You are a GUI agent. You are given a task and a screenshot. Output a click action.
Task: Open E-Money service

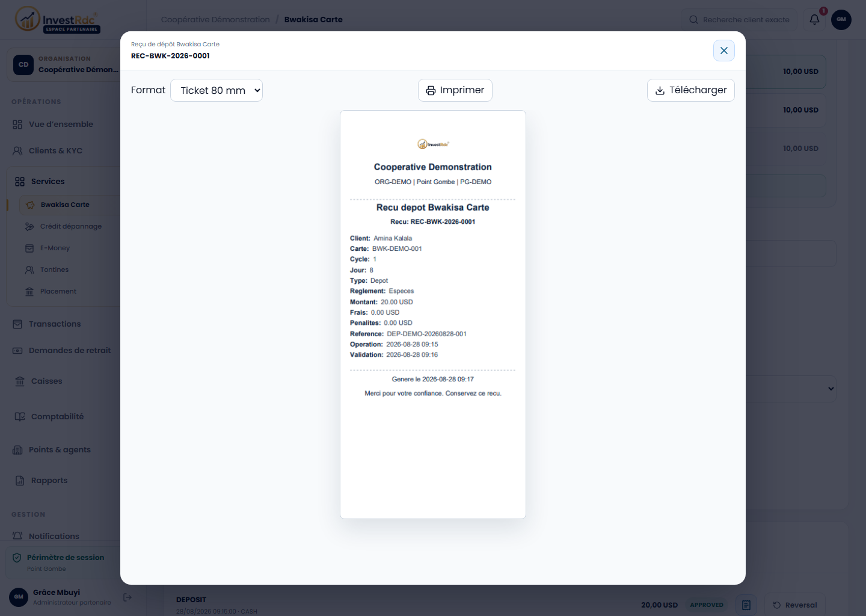[55, 248]
